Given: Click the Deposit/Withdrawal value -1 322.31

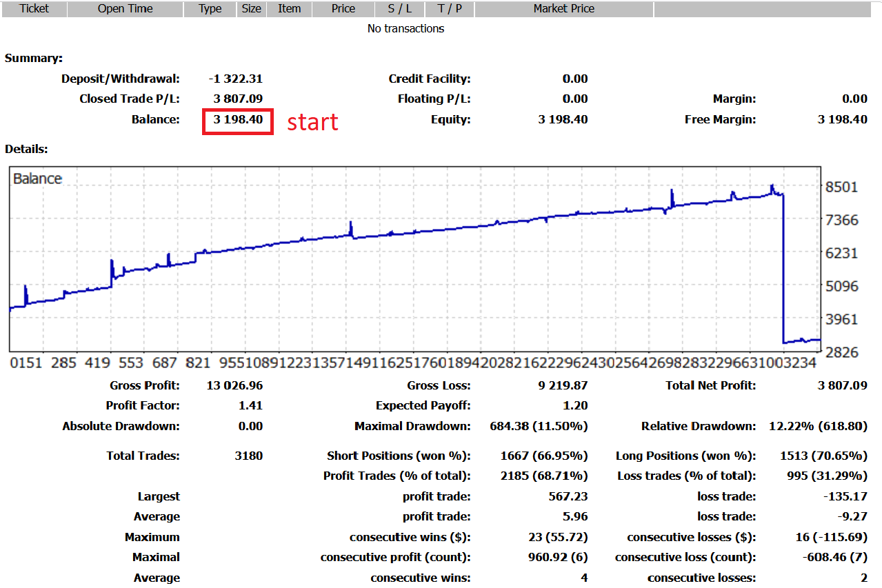Looking at the screenshot, I should (x=235, y=79).
